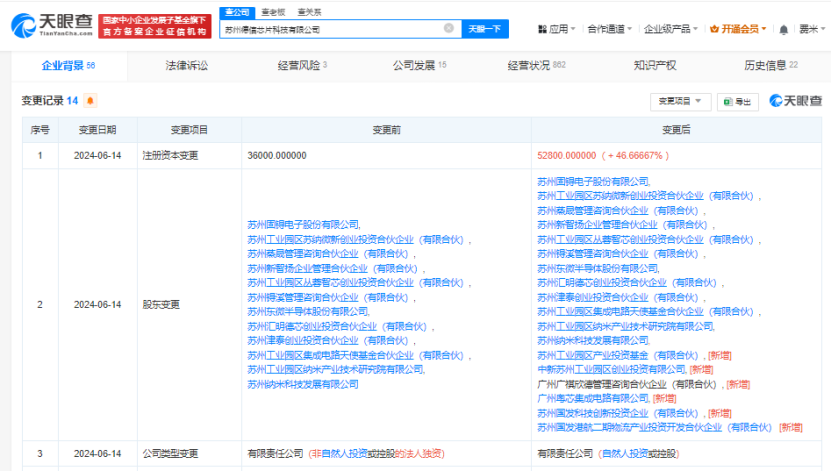Open 苏州工业园区纳米产业技术研究院有限公司 in 变更后 column
The image size is (831, 471).
[x=625, y=326]
